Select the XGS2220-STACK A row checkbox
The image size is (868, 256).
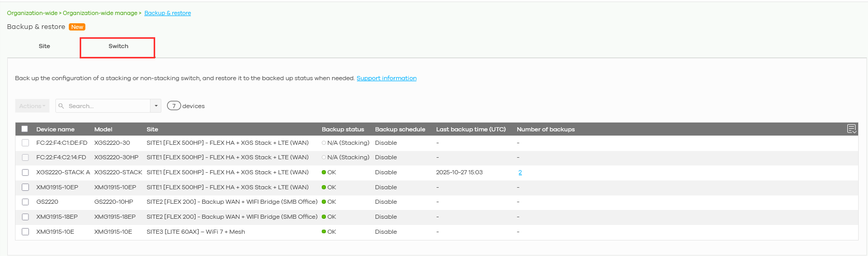[x=25, y=172]
